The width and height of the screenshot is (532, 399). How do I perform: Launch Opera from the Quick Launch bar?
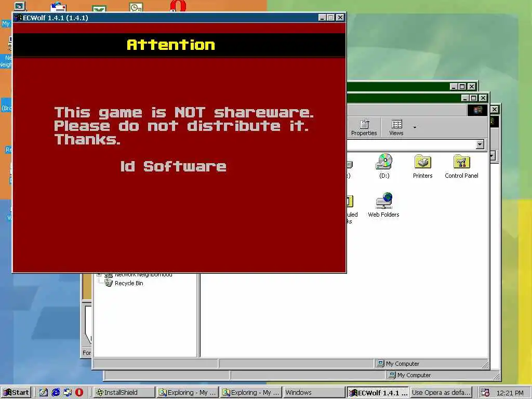point(79,392)
